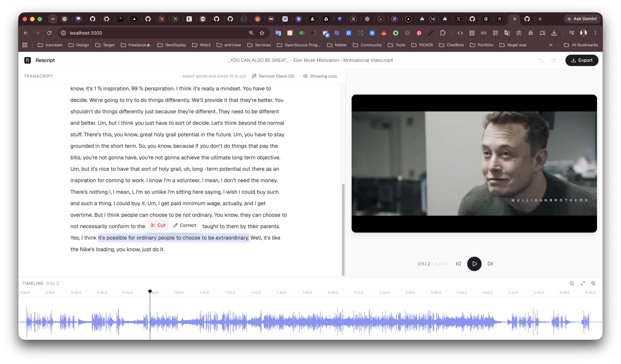Click the timeline ruler at 1:00.0
621x364 pixels.
[x=179, y=293]
